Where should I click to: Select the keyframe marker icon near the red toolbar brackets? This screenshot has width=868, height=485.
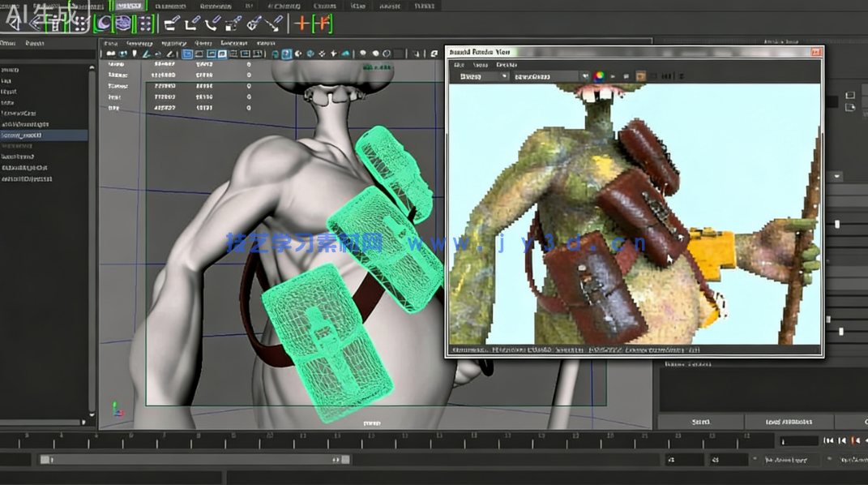coord(301,23)
